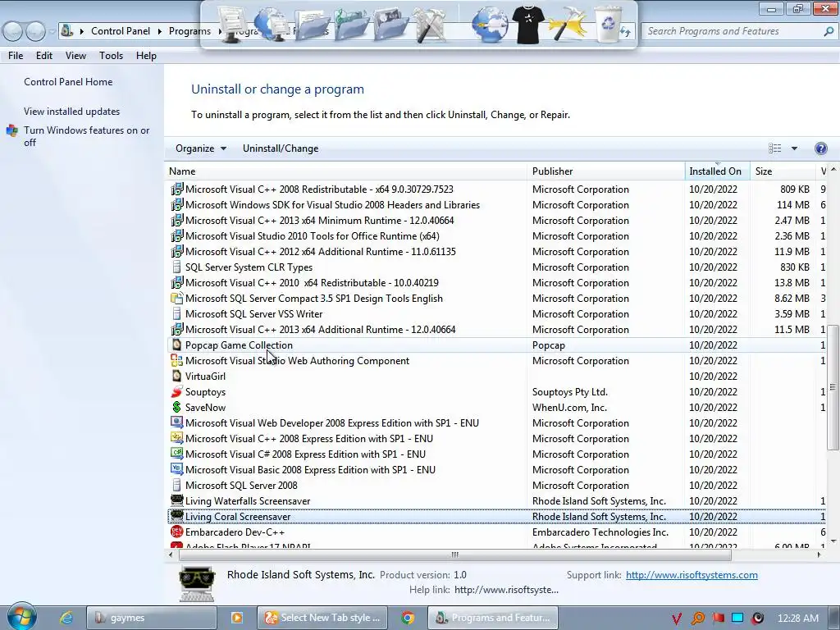840x630 pixels.
Task: Select the Living Coral Screensaver entry
Action: point(497,517)
